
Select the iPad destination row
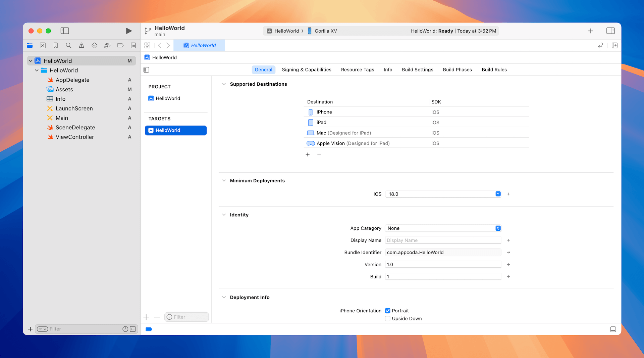click(x=416, y=123)
